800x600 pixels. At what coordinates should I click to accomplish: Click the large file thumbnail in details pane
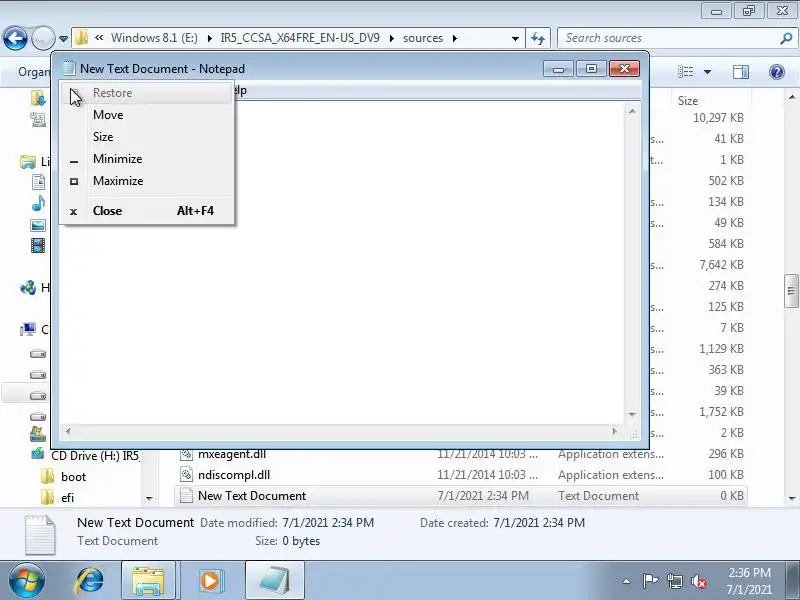(40, 535)
